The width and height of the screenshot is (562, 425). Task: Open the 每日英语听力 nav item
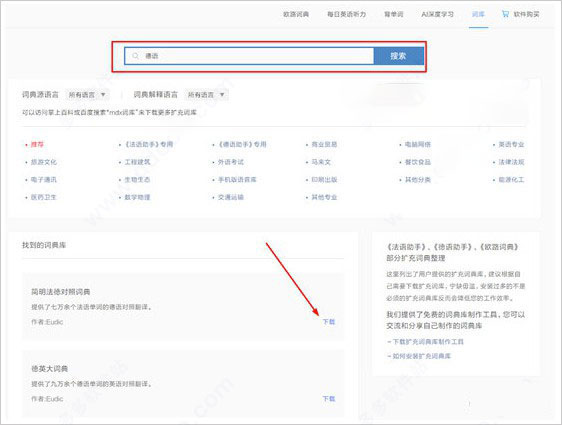point(347,14)
